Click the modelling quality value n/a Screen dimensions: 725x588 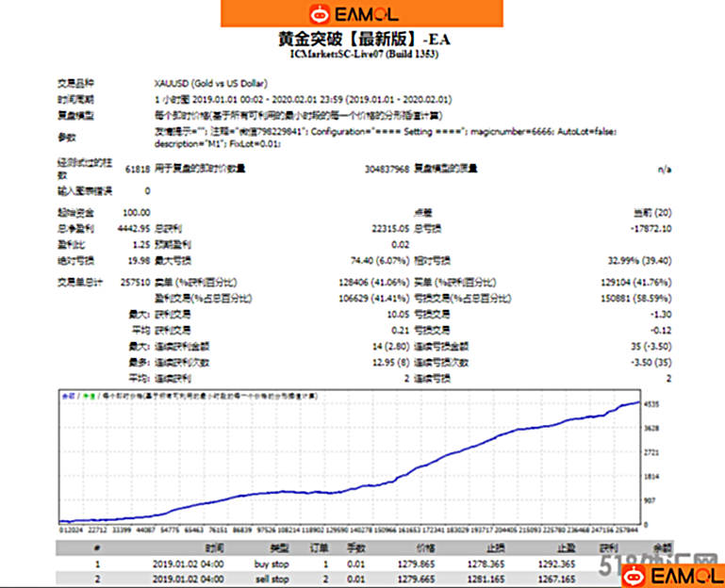665,170
